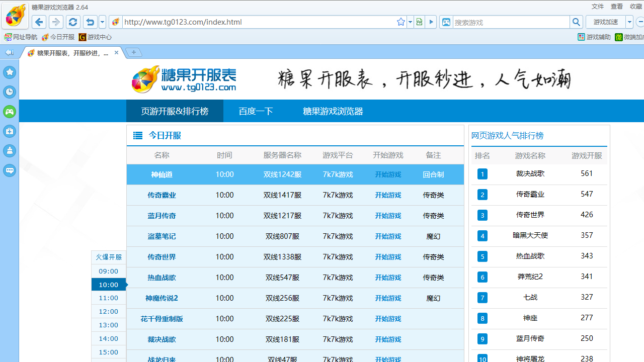Open the 游戏加速 dropdown arrow

(629, 22)
